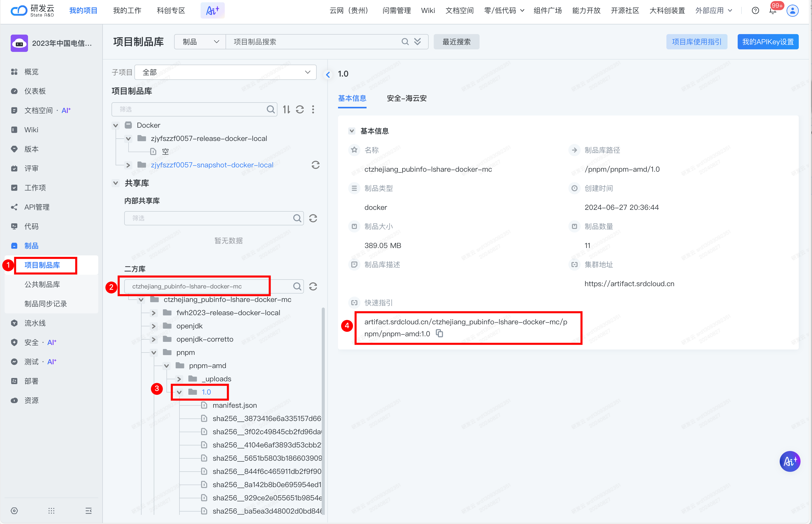Open 仪表板 dashboard in sidebar
This screenshot has width=812, height=524.
(x=35, y=91)
